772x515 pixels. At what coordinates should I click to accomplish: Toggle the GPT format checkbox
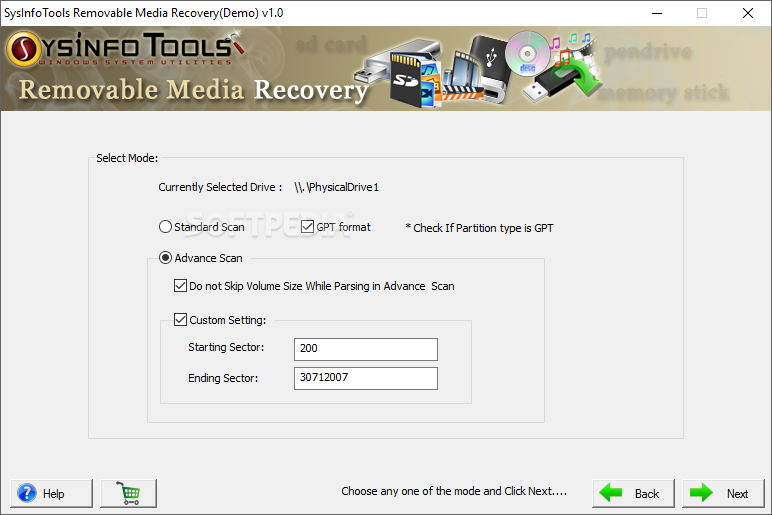coord(307,227)
